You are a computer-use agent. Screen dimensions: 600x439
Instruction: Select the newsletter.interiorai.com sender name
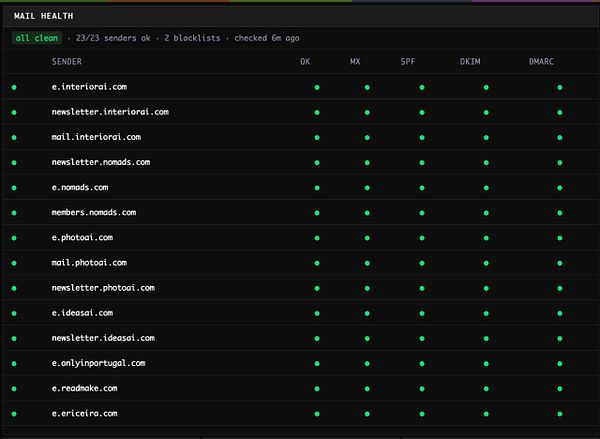tap(110, 112)
